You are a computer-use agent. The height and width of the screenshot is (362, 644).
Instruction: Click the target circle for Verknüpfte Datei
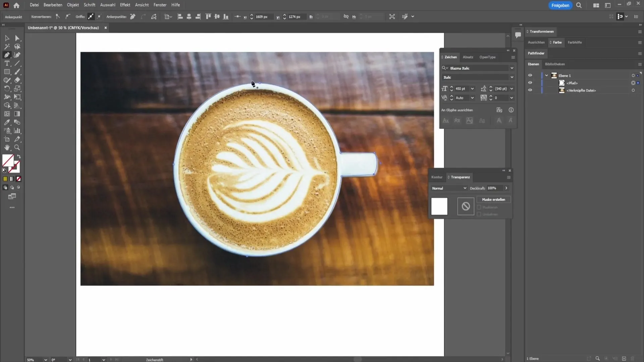[633, 90]
